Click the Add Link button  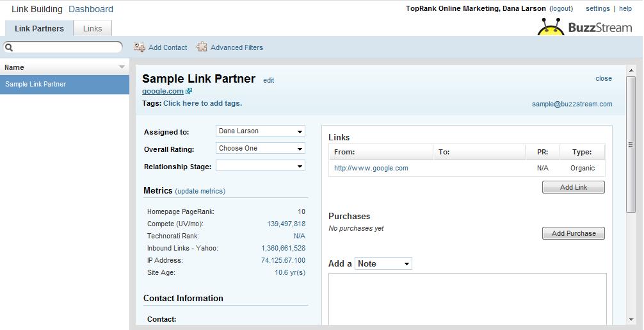574,187
